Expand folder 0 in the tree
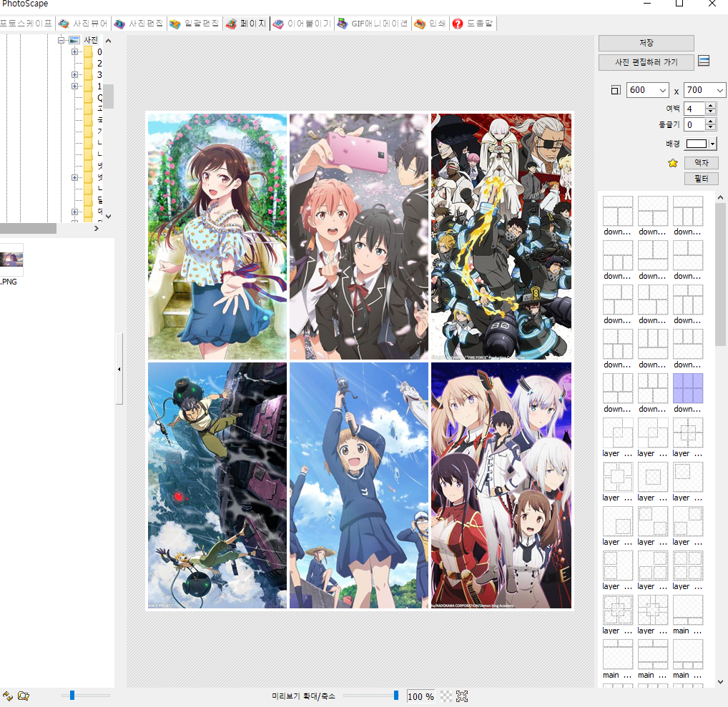Screen dimensions: 728x707 pos(75,51)
